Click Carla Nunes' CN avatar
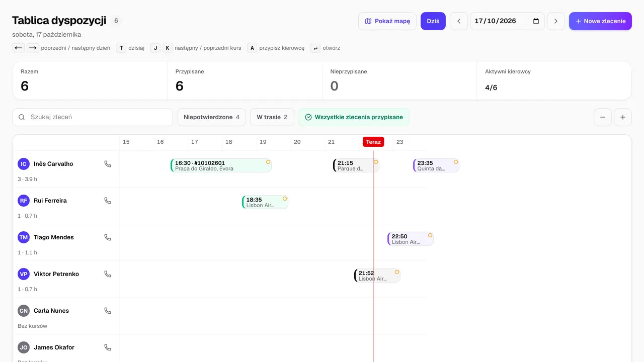 click(x=24, y=311)
